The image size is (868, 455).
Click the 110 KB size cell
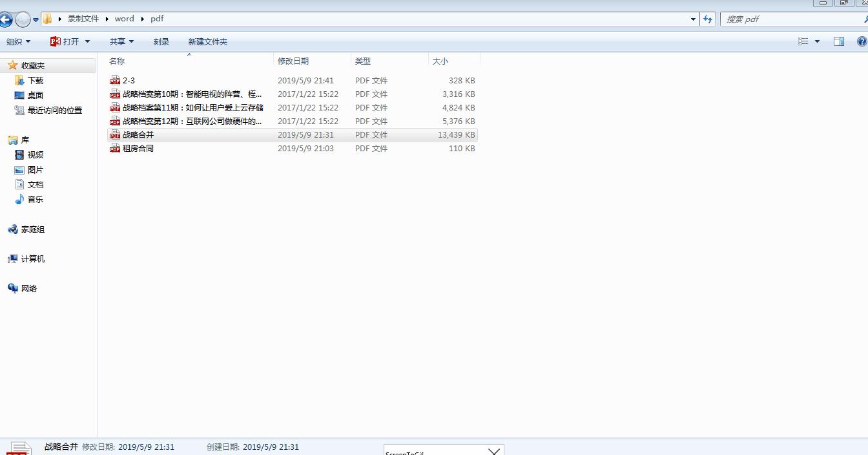pyautogui.click(x=462, y=148)
